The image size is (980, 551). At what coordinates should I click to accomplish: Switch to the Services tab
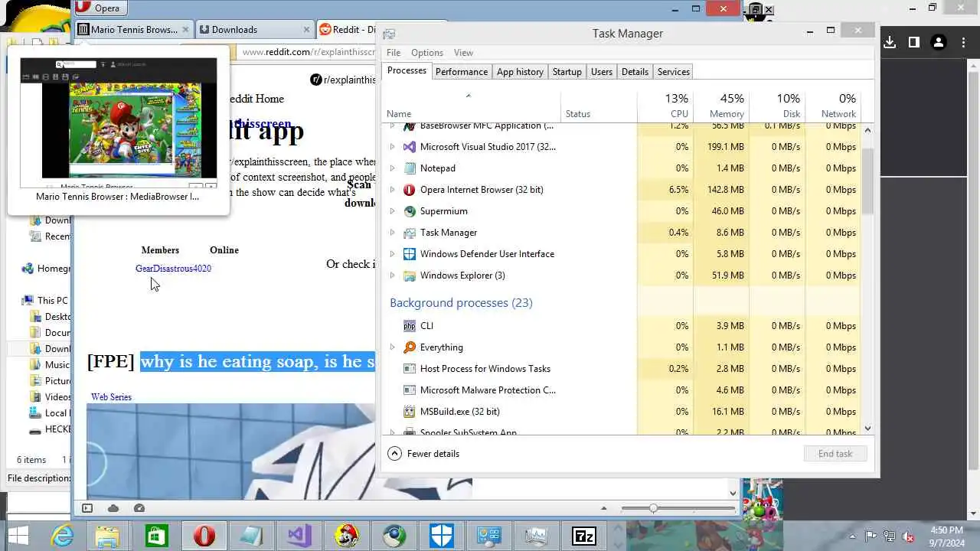[674, 72]
